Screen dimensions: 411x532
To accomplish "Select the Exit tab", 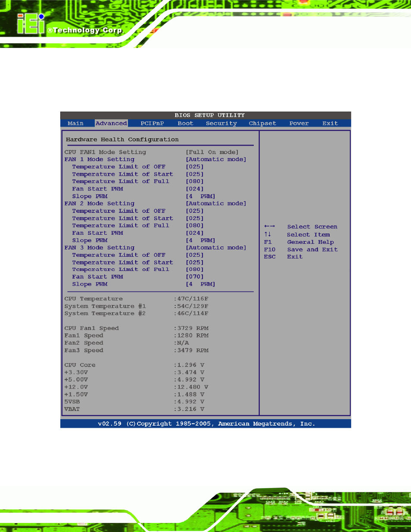I will tap(330, 124).
